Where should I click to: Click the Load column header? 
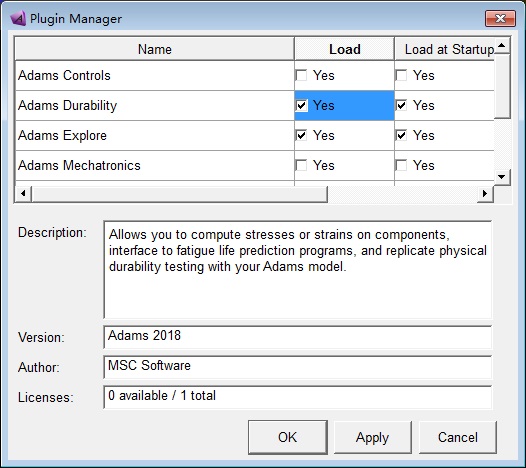344,49
